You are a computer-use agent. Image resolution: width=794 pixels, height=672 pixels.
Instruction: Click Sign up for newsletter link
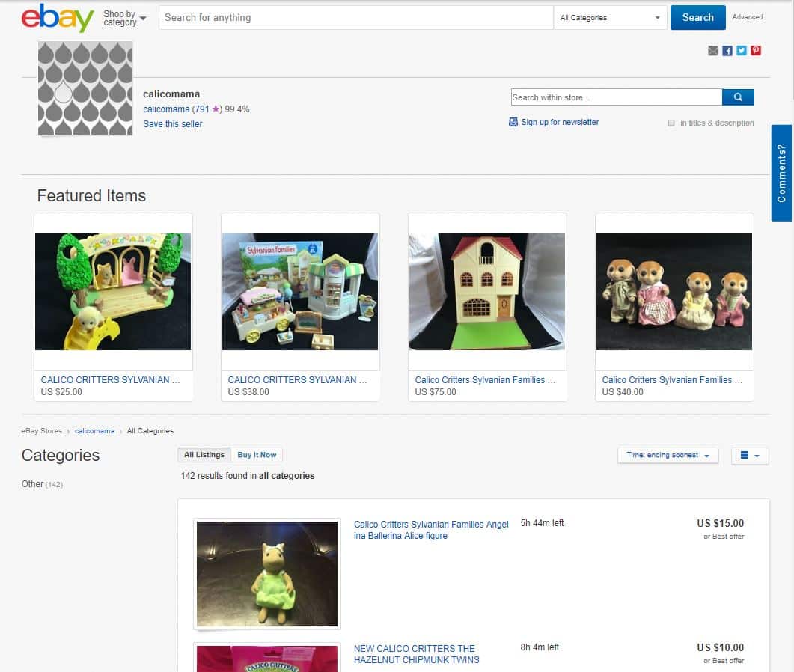560,122
